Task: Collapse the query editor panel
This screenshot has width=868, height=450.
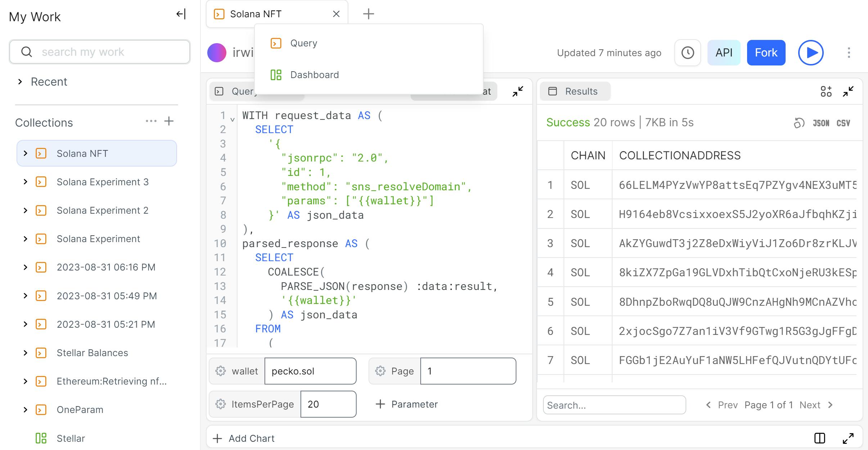Action: (x=518, y=91)
